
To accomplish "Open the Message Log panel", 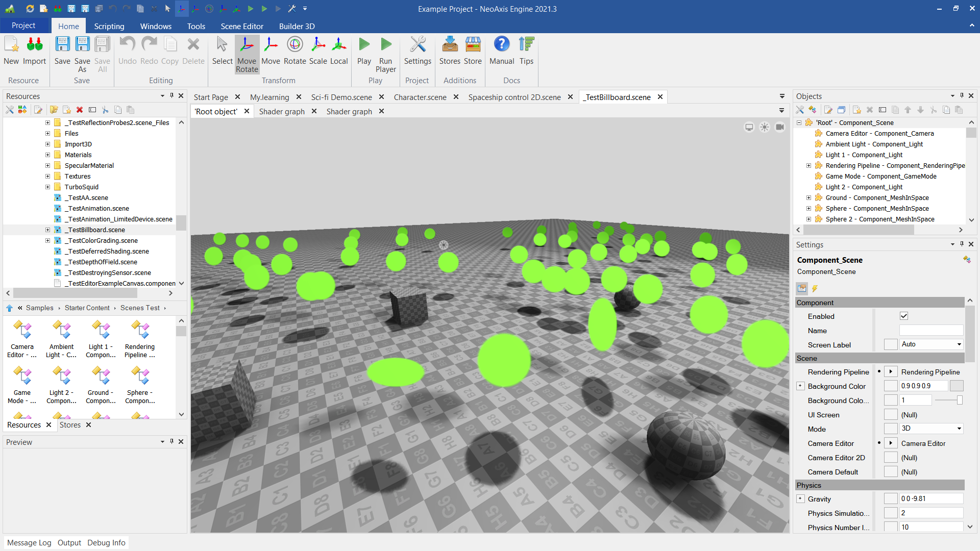I will (29, 543).
